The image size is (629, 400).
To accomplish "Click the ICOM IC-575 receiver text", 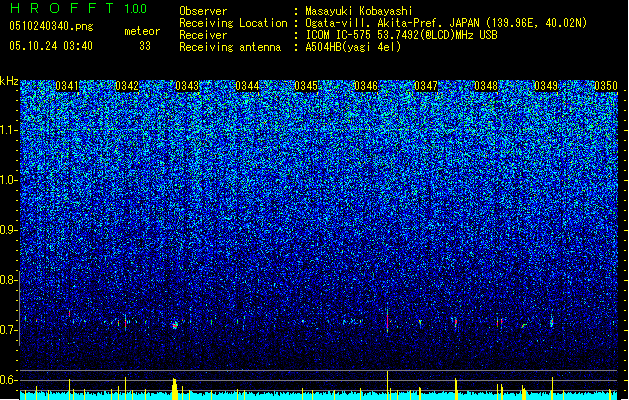I will (401, 35).
